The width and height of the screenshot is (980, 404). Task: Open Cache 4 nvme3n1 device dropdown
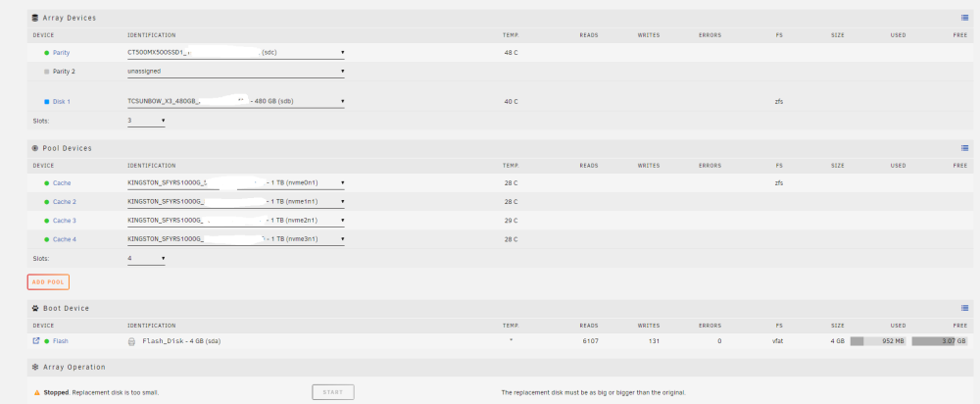tap(235, 239)
